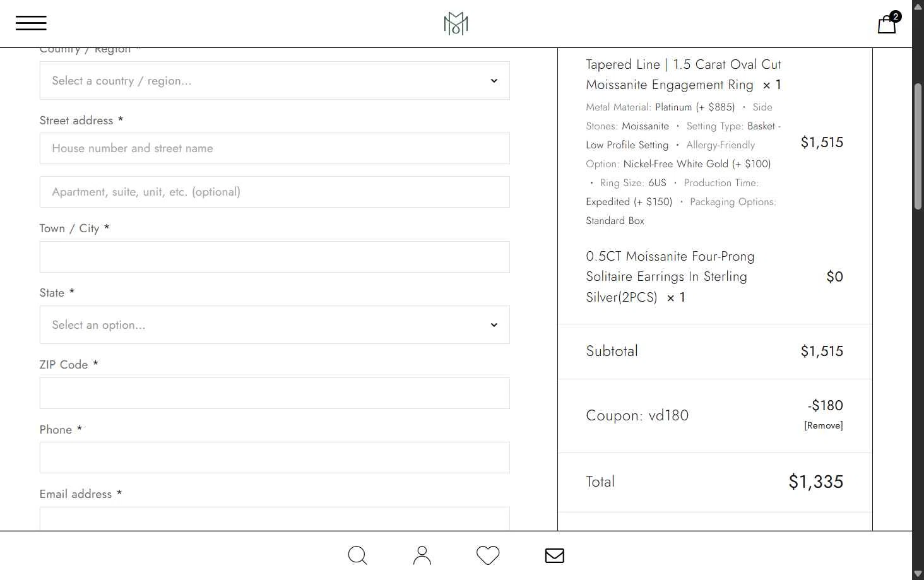Open the Country / Region dropdown
This screenshot has width=924, height=580.
coord(275,80)
